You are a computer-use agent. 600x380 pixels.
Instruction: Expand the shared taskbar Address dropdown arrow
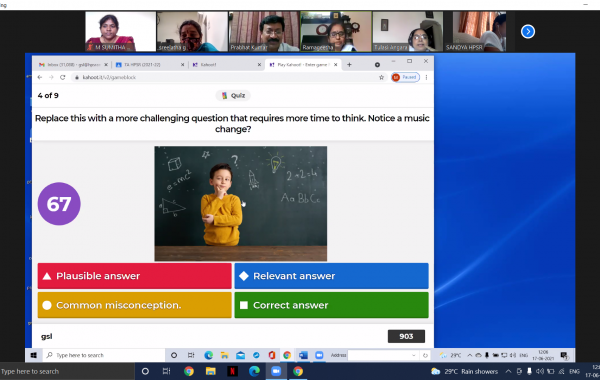[414, 355]
